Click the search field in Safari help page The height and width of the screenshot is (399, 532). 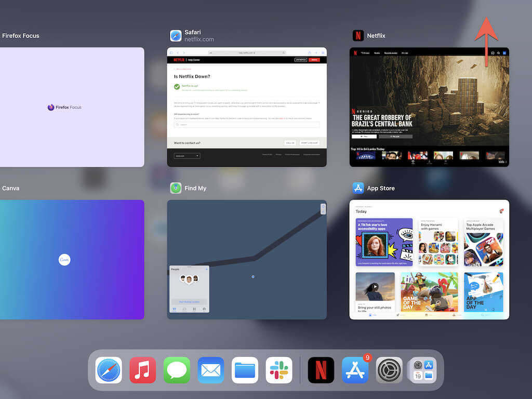coord(247,125)
